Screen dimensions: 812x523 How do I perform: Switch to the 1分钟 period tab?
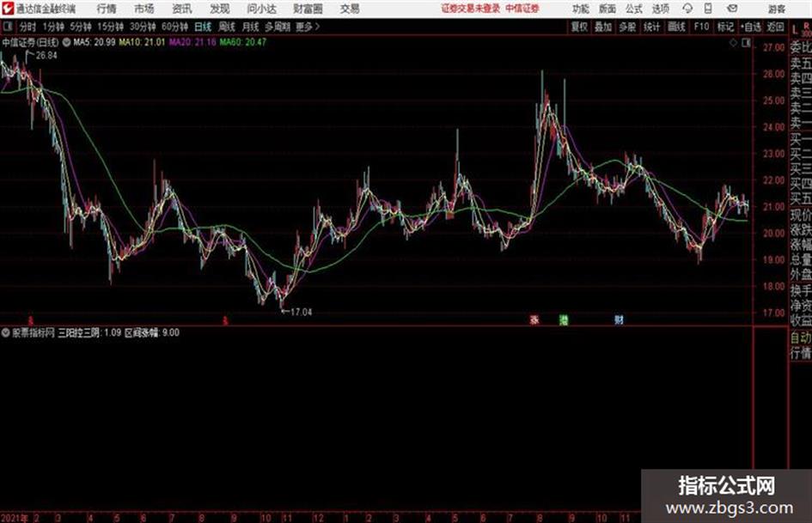52,27
